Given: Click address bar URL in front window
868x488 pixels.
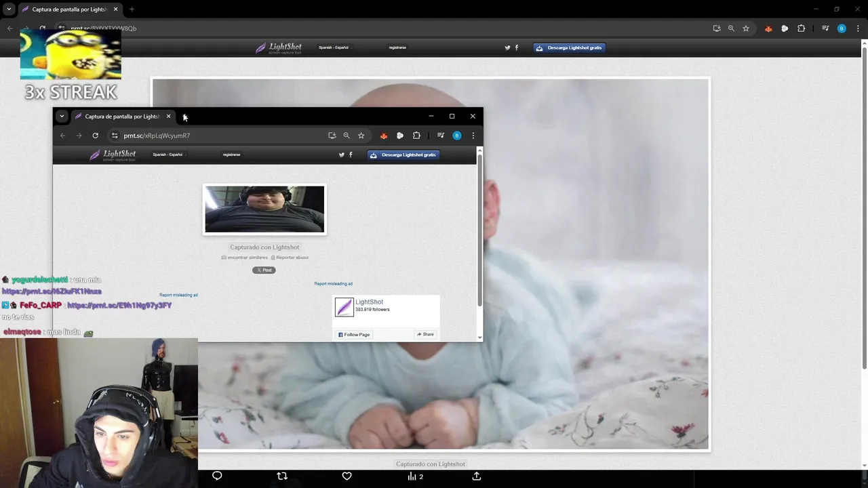Looking at the screenshot, I should coord(157,136).
